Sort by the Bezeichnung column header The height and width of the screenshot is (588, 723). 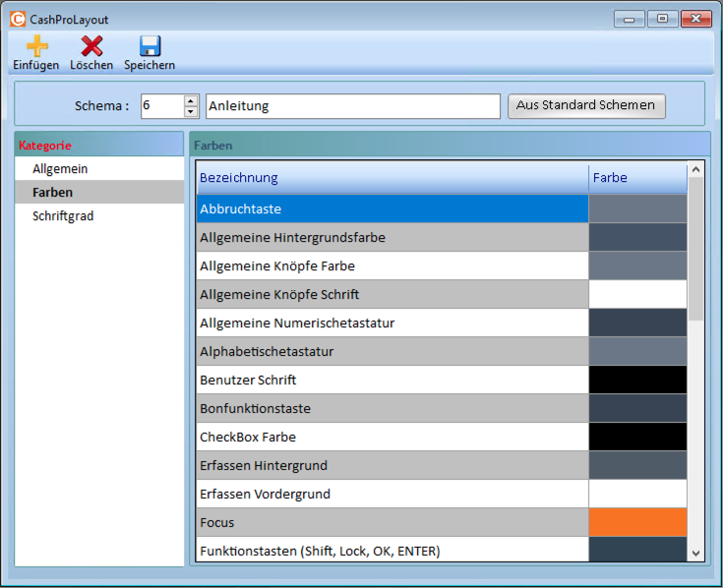click(x=392, y=178)
